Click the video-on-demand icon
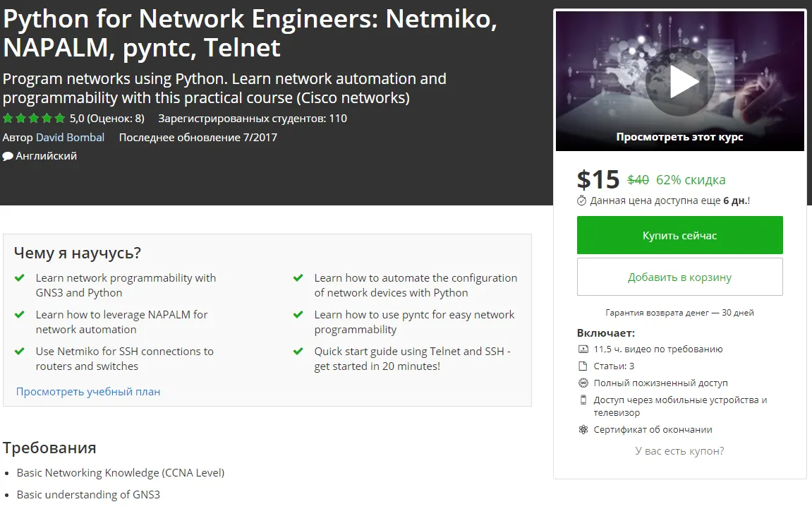 pos(583,349)
